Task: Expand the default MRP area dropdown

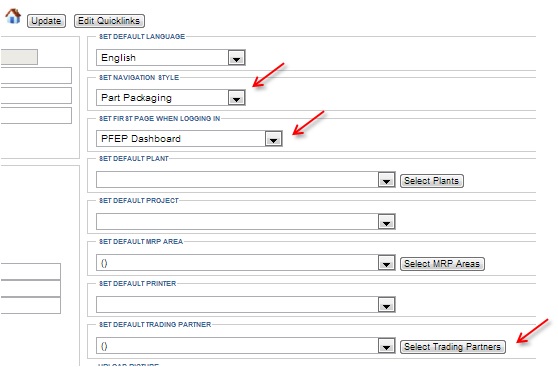Action: [386, 263]
